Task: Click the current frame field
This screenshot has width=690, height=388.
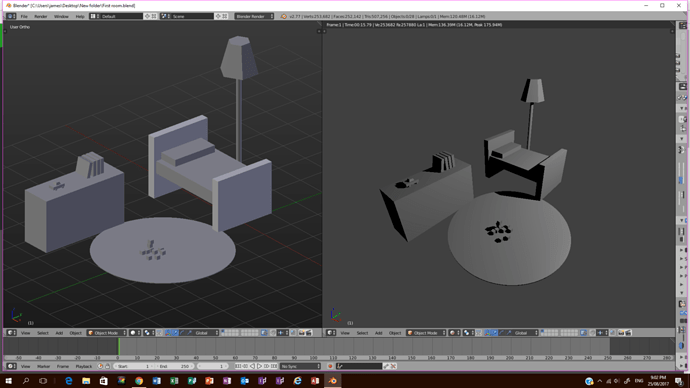Action: [x=213, y=366]
